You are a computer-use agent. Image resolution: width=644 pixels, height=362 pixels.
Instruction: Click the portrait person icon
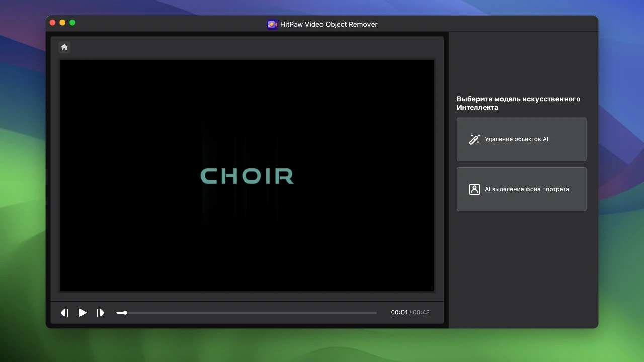pos(474,189)
